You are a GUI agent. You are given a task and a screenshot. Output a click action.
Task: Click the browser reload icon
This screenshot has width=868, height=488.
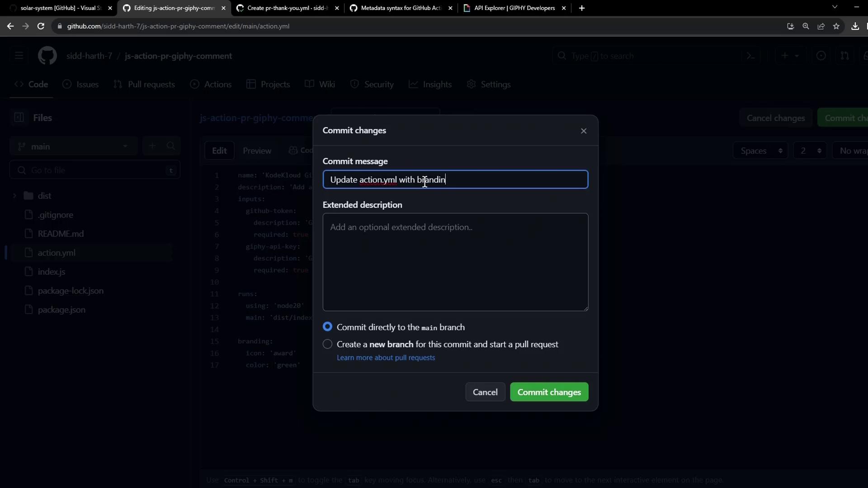pyautogui.click(x=41, y=26)
